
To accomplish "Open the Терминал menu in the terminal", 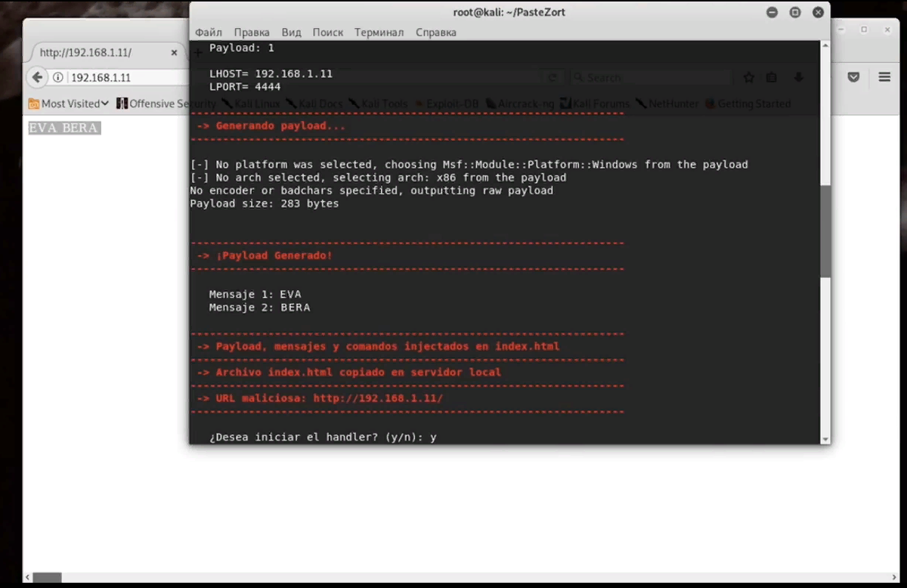I will tap(379, 32).
